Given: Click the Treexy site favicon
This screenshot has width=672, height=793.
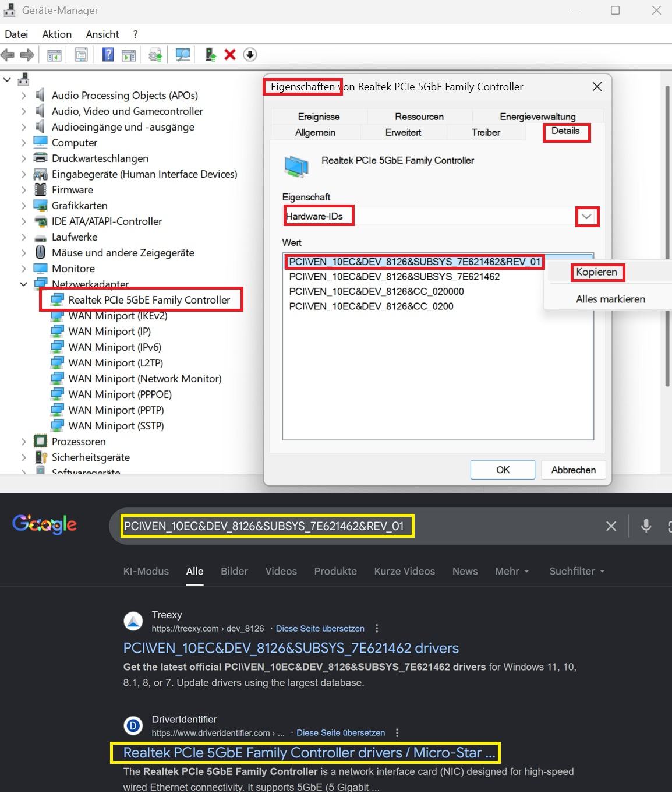Looking at the screenshot, I should tap(133, 621).
